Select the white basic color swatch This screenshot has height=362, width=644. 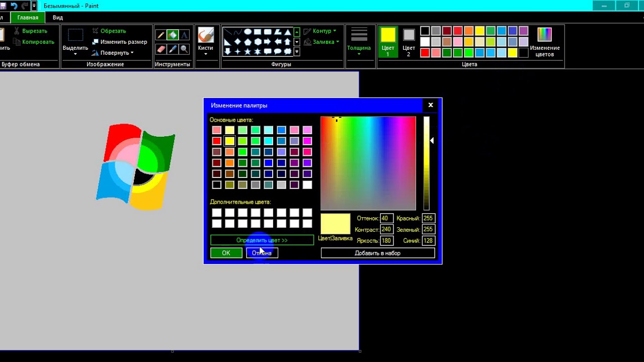[x=307, y=185]
